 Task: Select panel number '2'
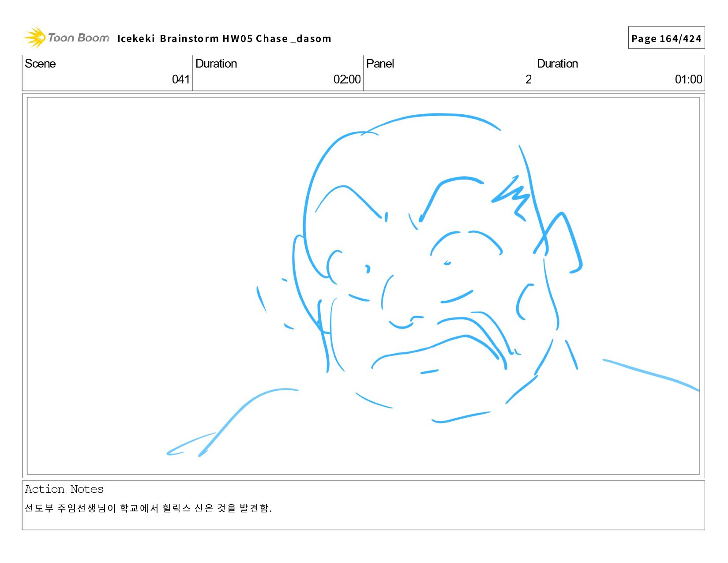(528, 79)
